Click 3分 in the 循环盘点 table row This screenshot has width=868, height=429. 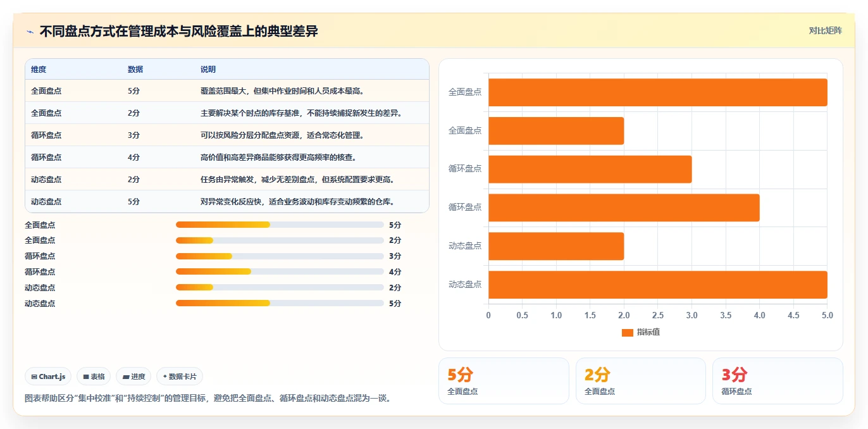tap(133, 135)
